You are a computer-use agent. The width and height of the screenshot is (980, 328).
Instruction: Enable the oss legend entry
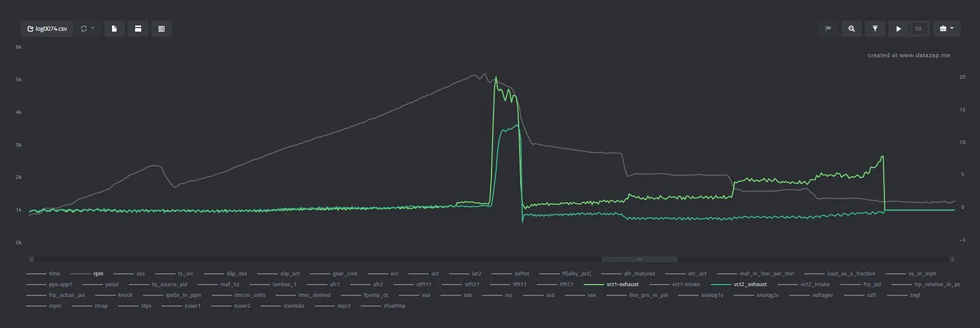(129, 274)
